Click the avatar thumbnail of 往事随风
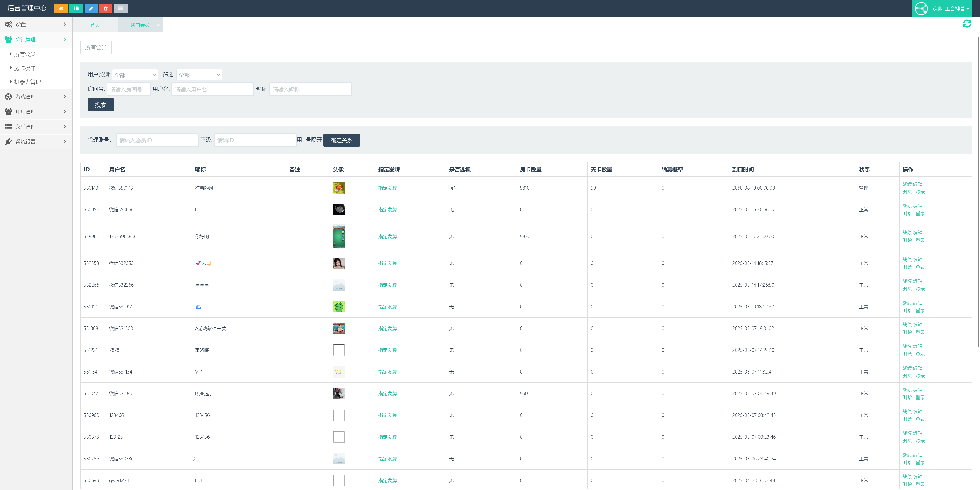Viewport: 980px width, 490px height. (338, 188)
